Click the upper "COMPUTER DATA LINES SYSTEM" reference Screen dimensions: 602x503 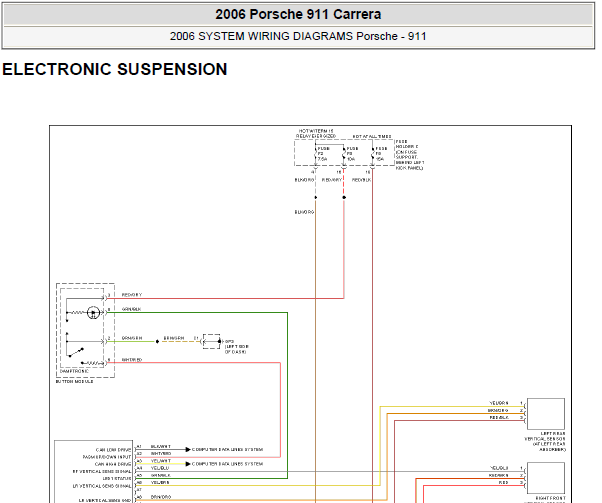227,449
